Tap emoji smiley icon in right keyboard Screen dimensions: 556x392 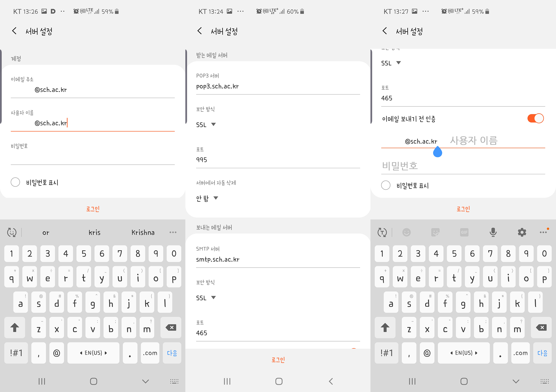406,232
